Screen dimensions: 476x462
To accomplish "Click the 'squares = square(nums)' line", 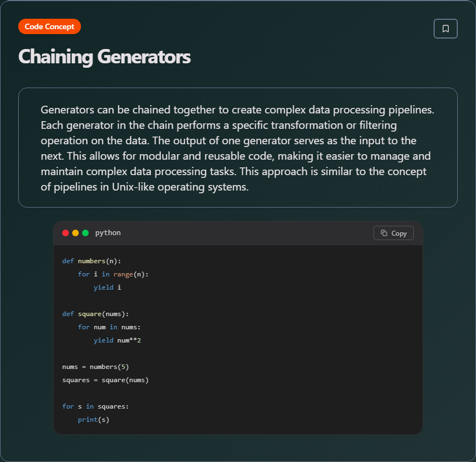I will pos(105,380).
